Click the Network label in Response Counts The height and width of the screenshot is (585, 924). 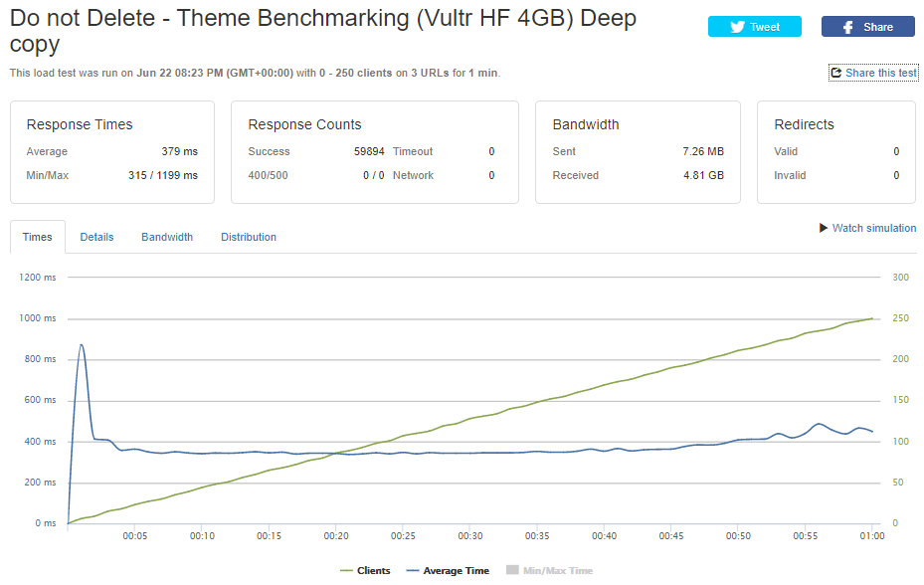coord(413,175)
